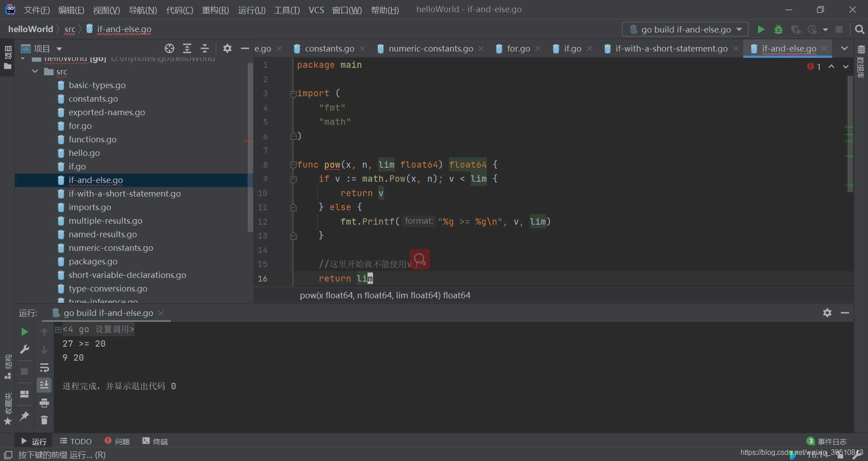
Task: Fold the import block
Action: coord(293,94)
